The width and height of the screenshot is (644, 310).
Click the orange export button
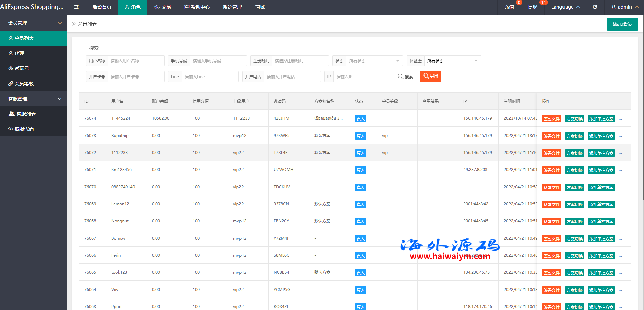click(430, 76)
